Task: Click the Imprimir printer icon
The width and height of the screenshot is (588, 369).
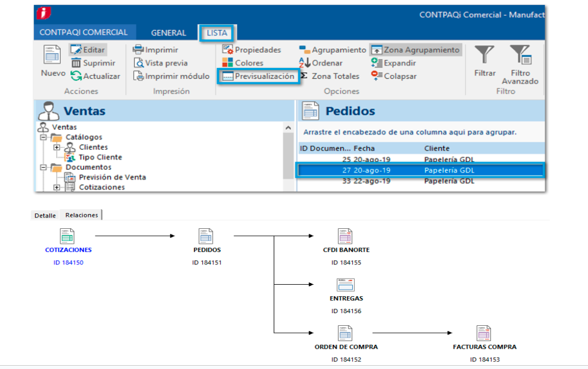Action: point(139,50)
